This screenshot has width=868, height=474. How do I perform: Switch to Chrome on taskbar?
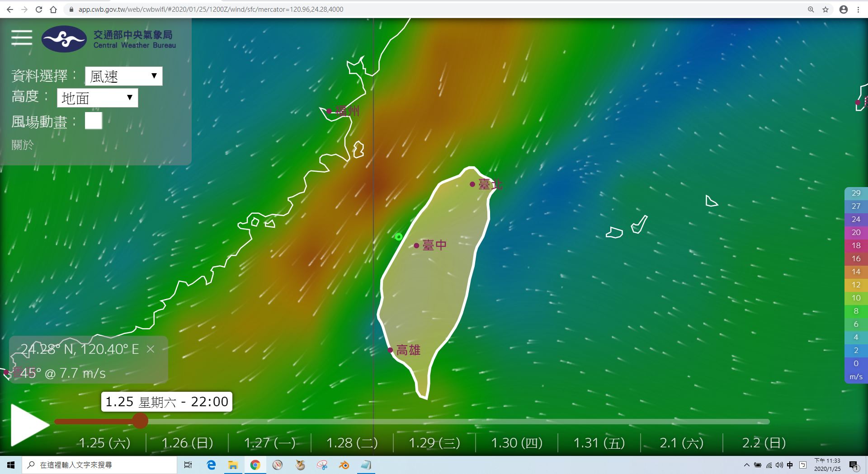click(255, 465)
